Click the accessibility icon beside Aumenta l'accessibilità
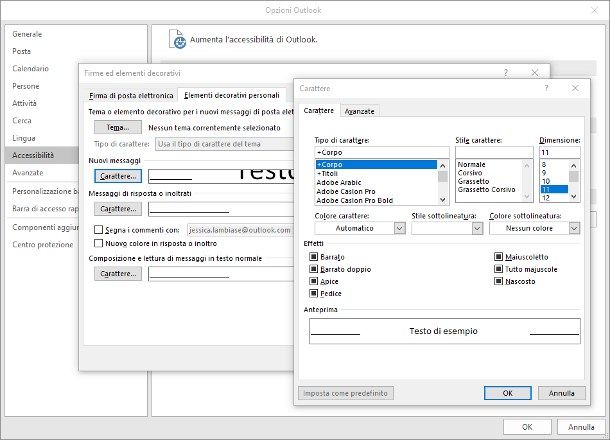 pos(177,39)
